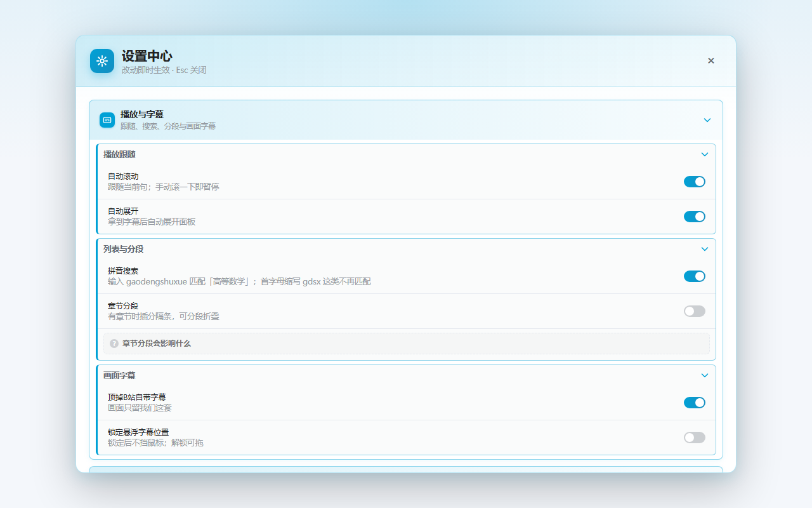
Task: Toggle the 拼音搜索 switch off
Action: tap(695, 276)
